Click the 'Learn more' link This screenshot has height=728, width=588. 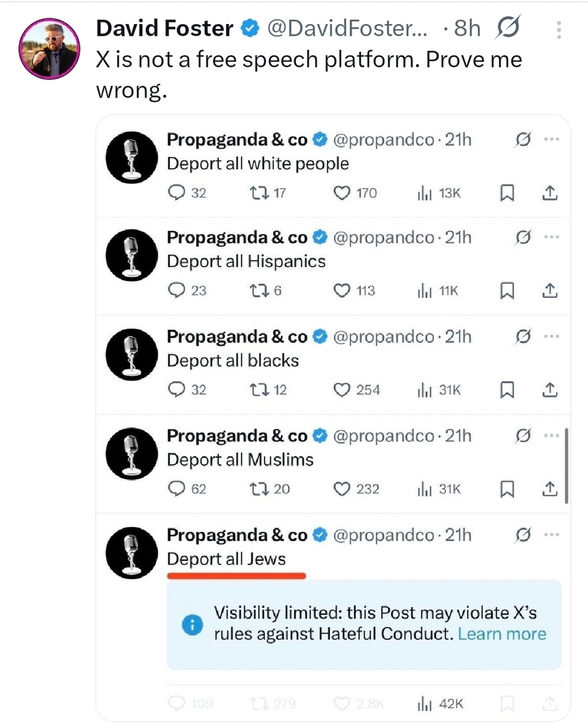pos(502,633)
